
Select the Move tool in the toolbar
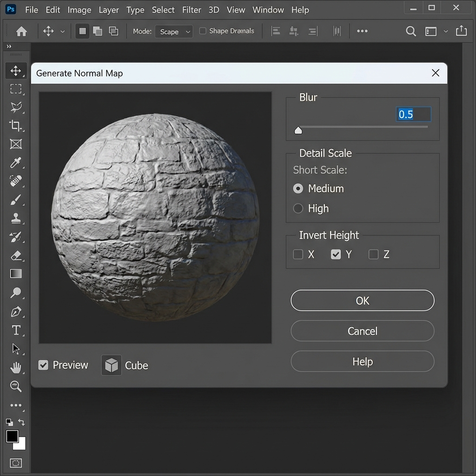[16, 71]
